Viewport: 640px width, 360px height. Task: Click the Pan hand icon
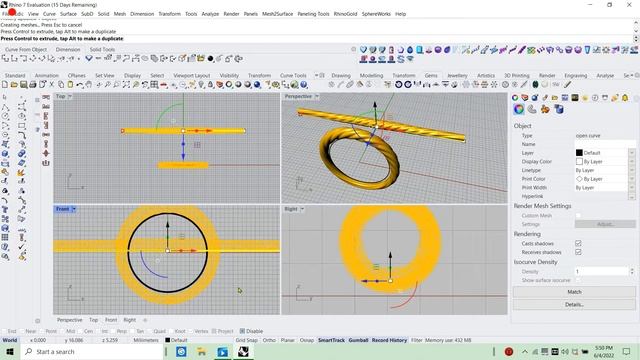pyautogui.click(x=89, y=84)
